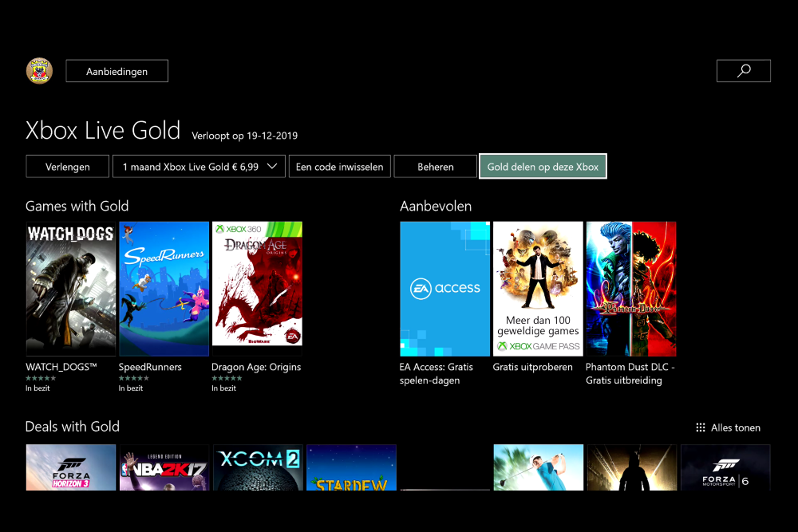Open the dark silhouette game deal tile

coord(632,467)
